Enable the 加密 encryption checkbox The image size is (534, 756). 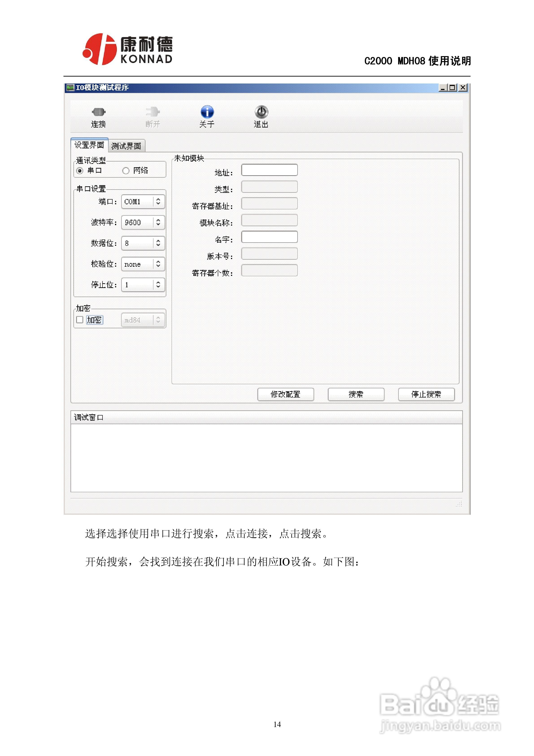click(x=79, y=319)
